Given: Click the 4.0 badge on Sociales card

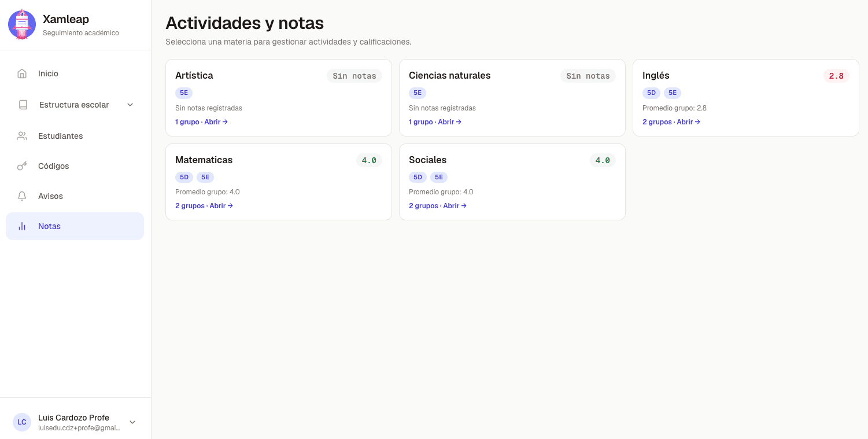Looking at the screenshot, I should point(603,160).
